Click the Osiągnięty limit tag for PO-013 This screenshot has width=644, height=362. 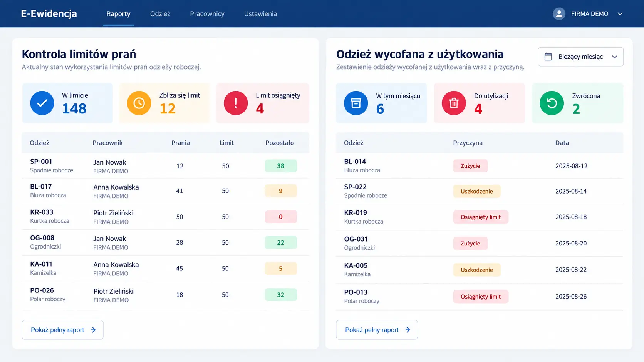pos(481,297)
